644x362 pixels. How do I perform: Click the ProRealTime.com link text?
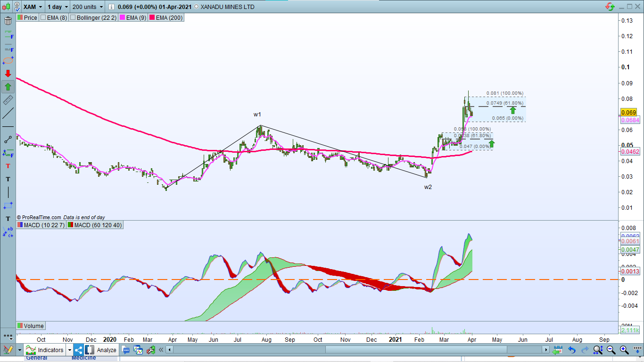click(x=41, y=217)
